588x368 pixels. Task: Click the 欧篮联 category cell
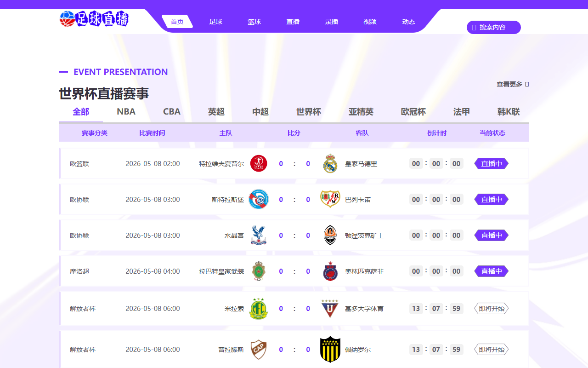pos(79,164)
